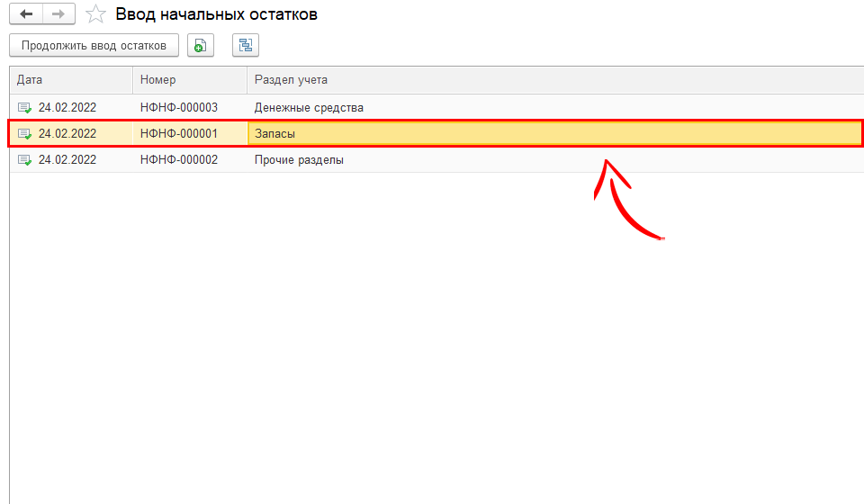Click date 24.02.2022 in Денежные средства row
The image size is (864, 504).
coord(67,108)
